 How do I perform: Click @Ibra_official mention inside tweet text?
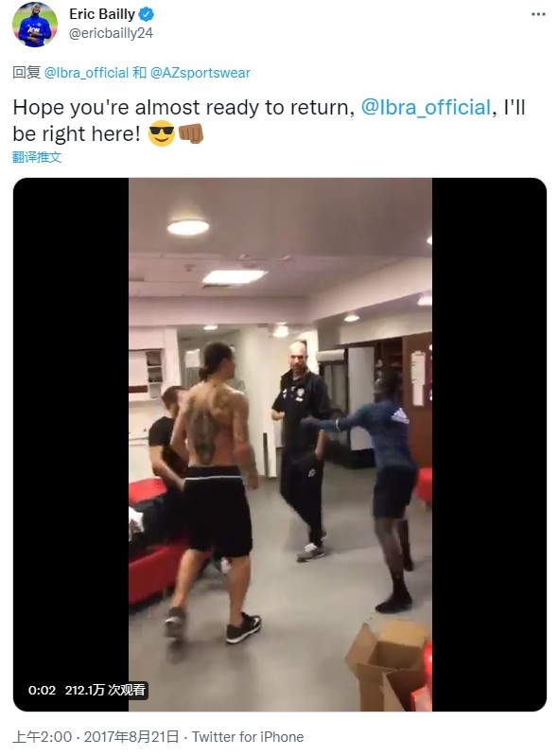pos(426,107)
